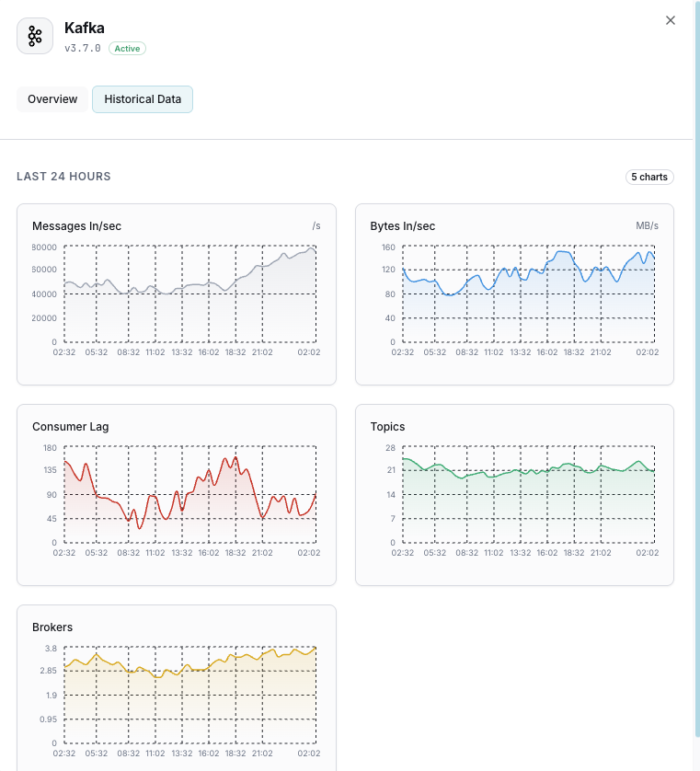Open the Historical Data tab
The width and height of the screenshot is (700, 771).
tap(142, 98)
